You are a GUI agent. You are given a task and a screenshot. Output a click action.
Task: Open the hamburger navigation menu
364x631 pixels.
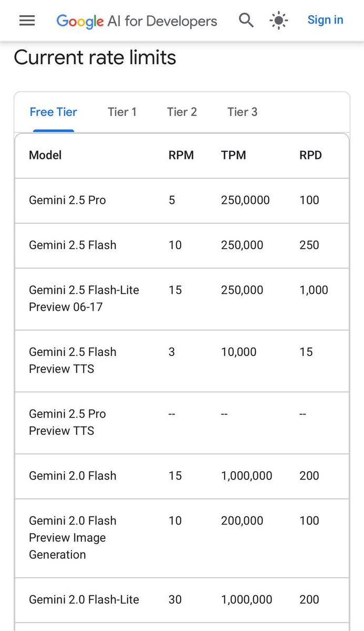click(27, 21)
